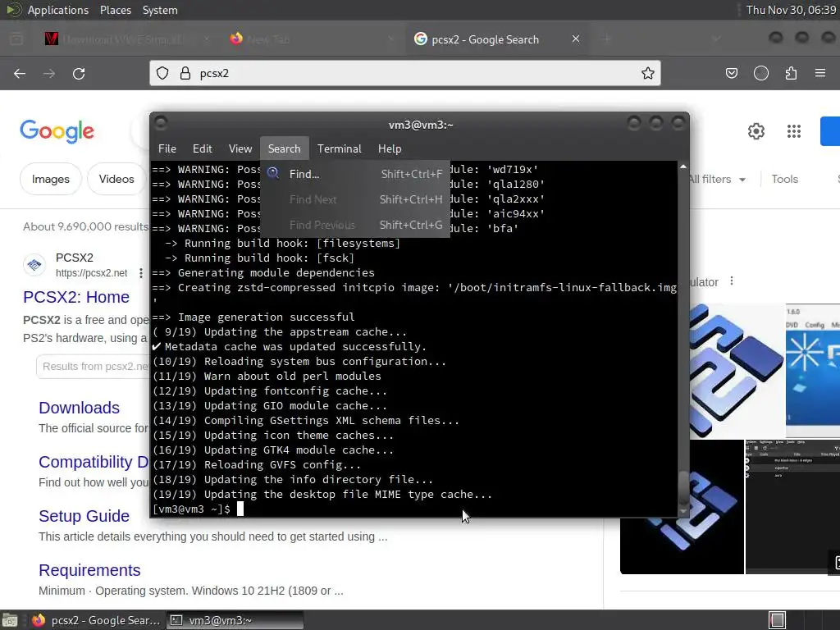Open the terminal Edit menu
The width and height of the screenshot is (840, 630).
tap(202, 149)
